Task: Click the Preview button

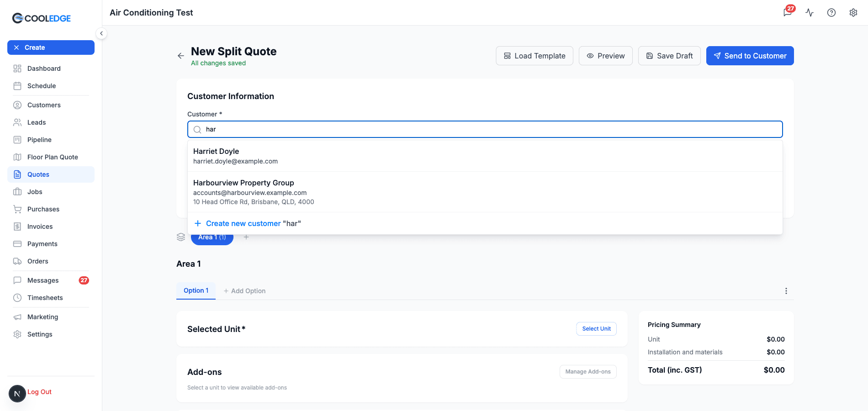Action: (606, 56)
